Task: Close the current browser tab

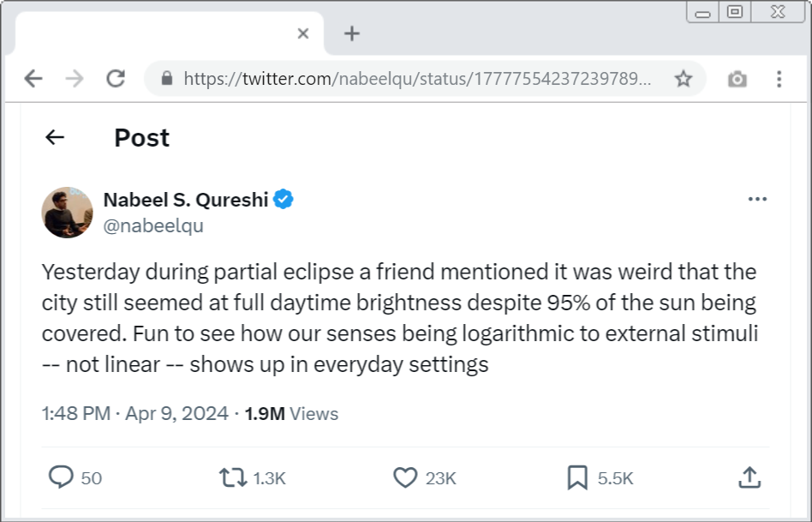Action: pyautogui.click(x=302, y=33)
